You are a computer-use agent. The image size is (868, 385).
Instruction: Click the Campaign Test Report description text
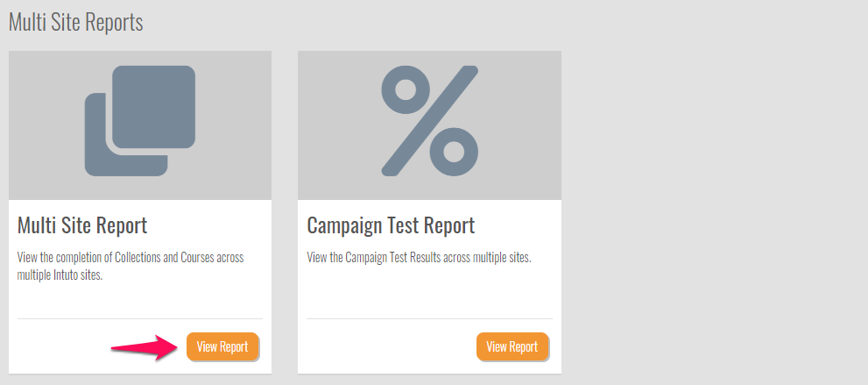click(419, 258)
